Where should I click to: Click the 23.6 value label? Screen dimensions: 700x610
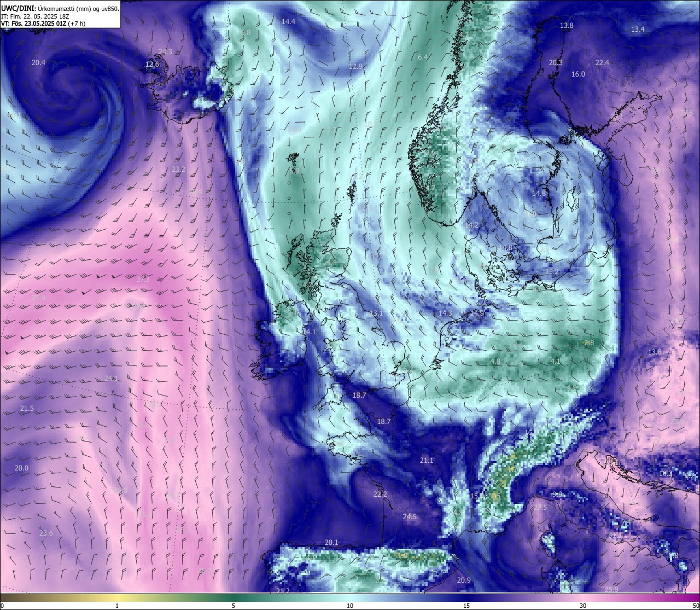46,533
